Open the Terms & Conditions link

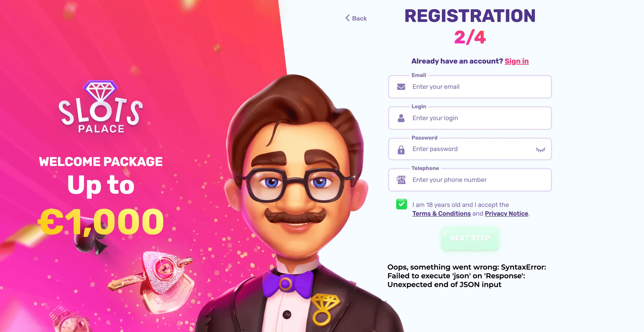click(441, 213)
